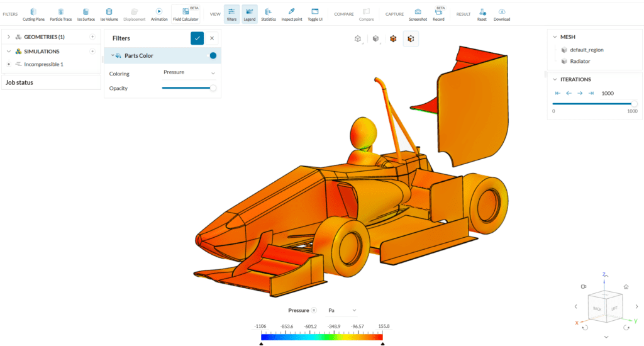Select the Cutting Plane filter tool

(33, 14)
